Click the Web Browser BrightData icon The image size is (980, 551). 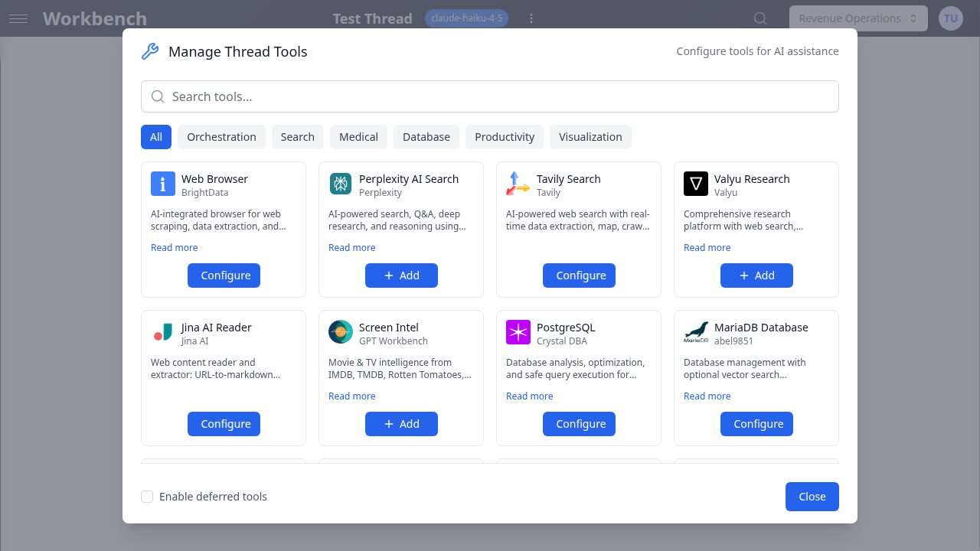[x=163, y=184]
